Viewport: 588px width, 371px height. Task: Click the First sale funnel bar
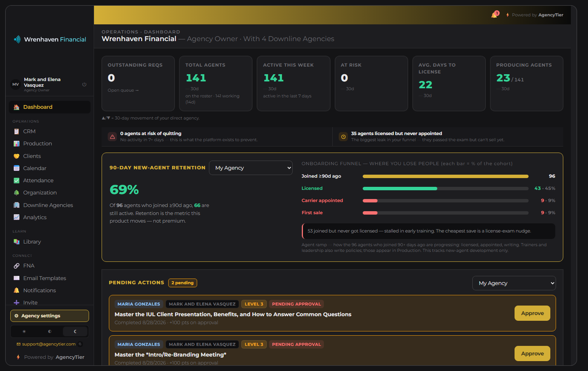click(x=370, y=213)
